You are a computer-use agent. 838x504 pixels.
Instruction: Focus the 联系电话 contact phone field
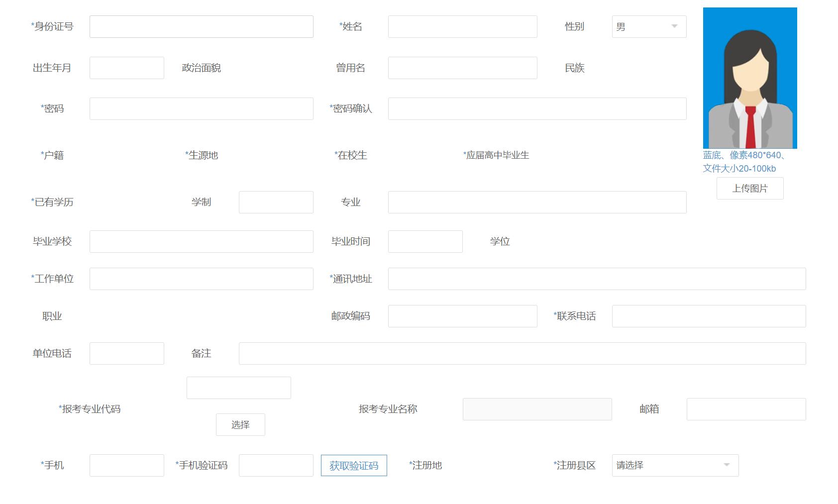[x=709, y=315]
